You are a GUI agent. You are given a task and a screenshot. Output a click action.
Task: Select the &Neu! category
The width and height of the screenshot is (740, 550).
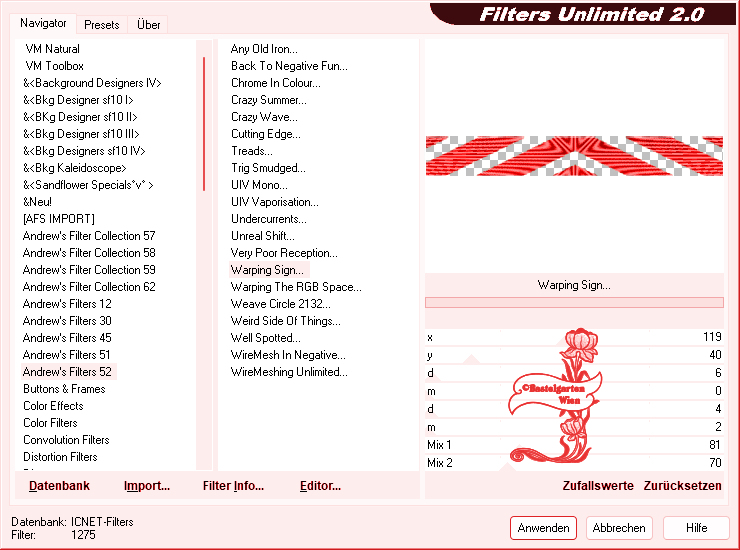37,202
